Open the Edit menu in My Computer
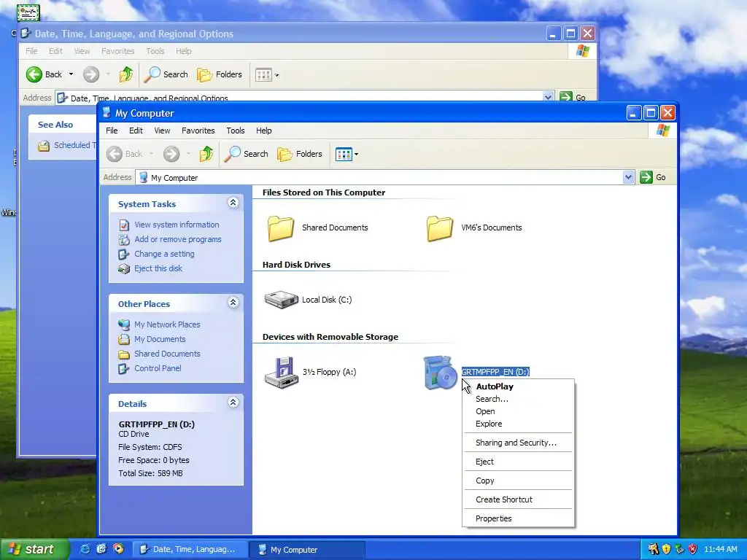The height and width of the screenshot is (560, 747). coord(136,131)
